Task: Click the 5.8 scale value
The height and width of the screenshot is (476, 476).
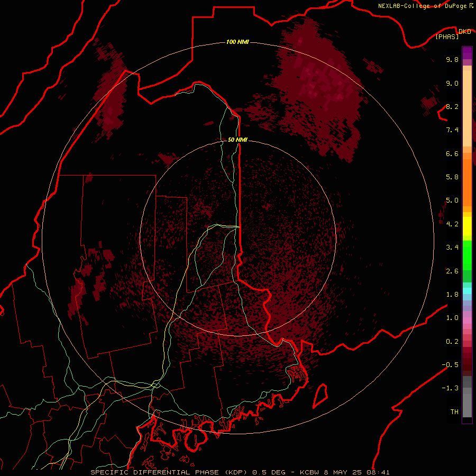Action: point(452,177)
